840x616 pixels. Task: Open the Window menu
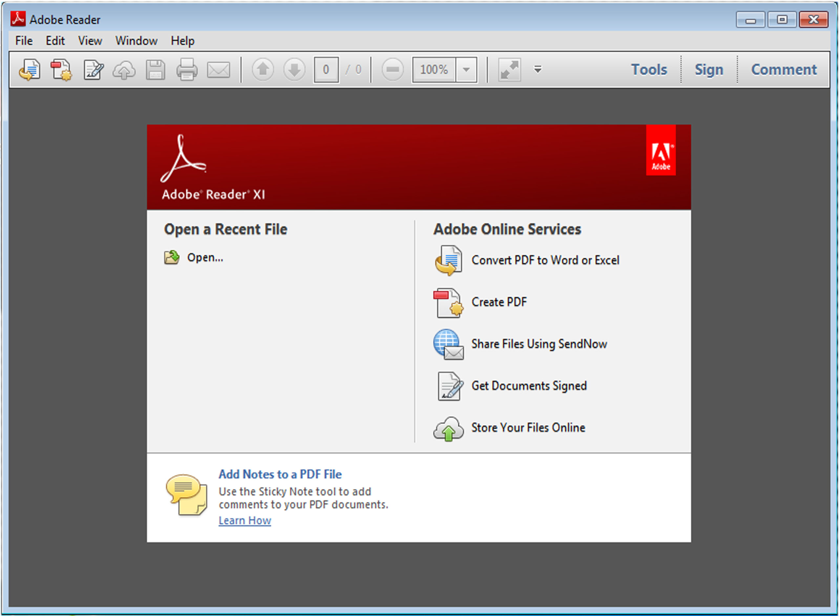pos(136,41)
